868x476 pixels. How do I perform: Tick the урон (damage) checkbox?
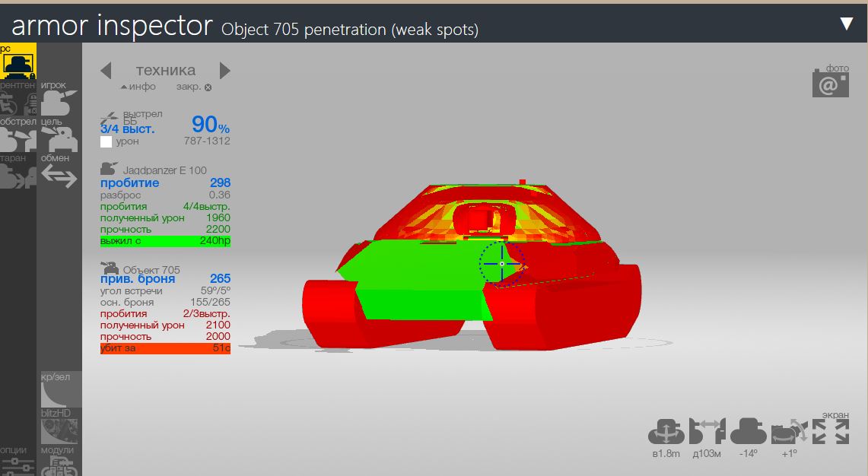pyautogui.click(x=107, y=141)
